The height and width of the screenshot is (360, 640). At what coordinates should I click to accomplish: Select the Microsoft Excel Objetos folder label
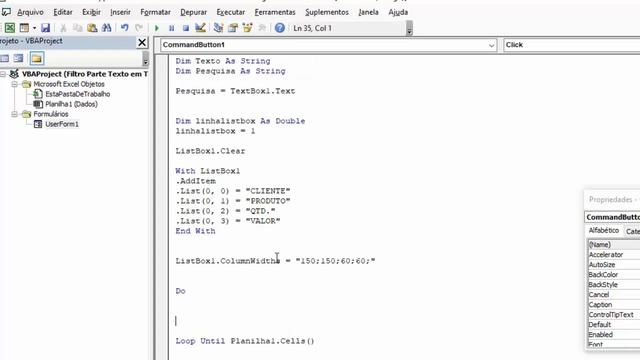(69, 84)
